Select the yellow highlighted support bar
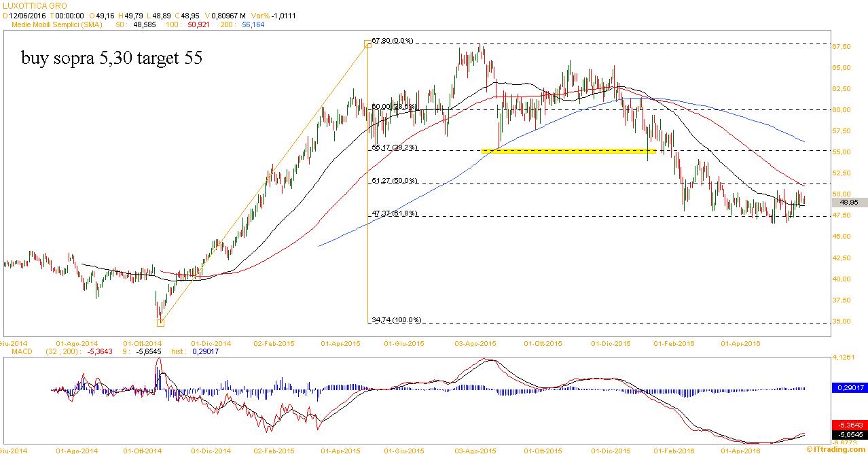The image size is (868, 454). coord(568,152)
